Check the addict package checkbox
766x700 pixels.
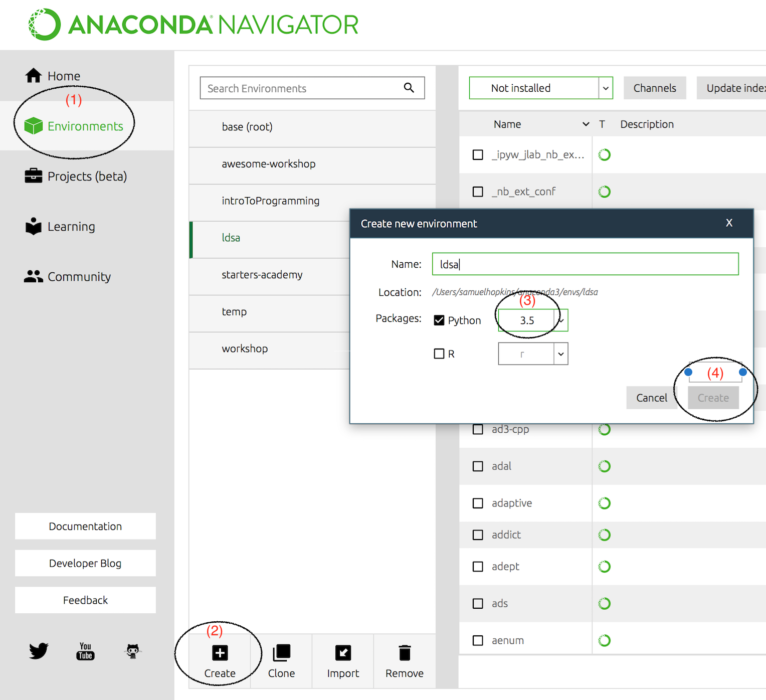[478, 535]
